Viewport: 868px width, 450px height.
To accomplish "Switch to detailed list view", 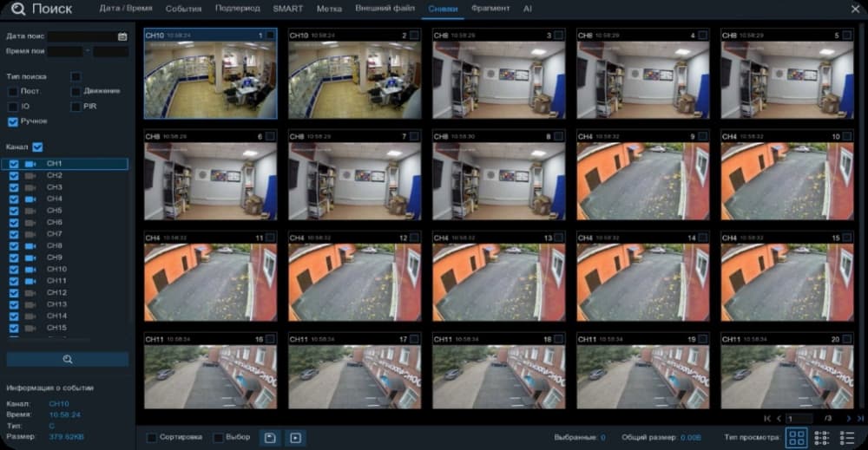I will [x=847, y=438].
